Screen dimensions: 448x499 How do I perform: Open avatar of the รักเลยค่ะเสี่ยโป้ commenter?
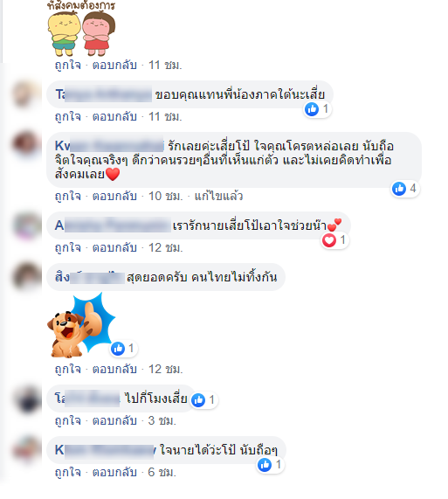coord(26,145)
